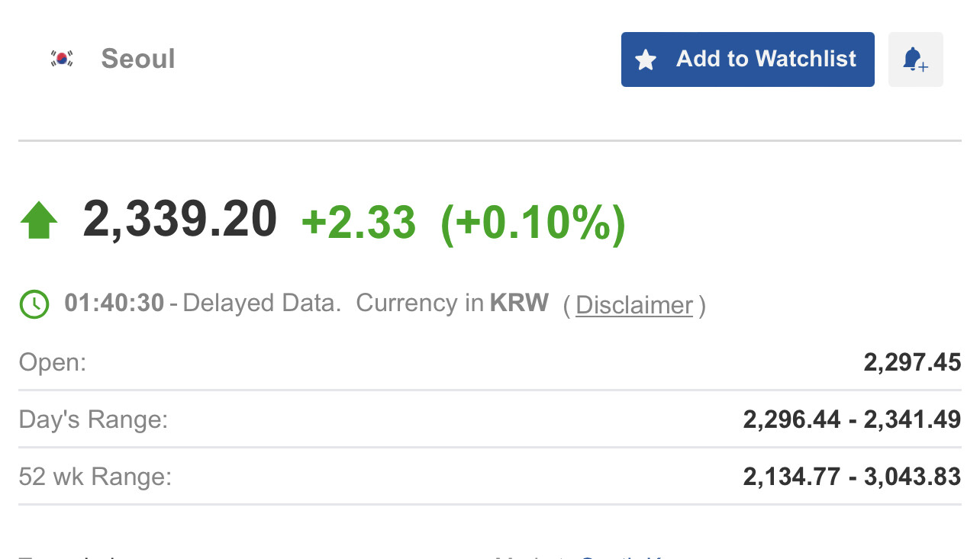The width and height of the screenshot is (980, 559).
Task: Select the open value 2,297.45
Action: pyautogui.click(x=912, y=362)
